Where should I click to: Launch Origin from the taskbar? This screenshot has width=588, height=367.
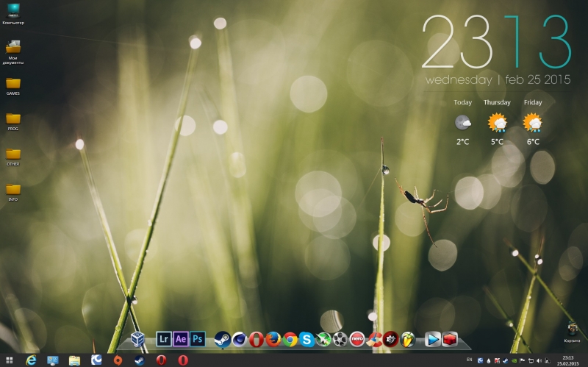118,360
